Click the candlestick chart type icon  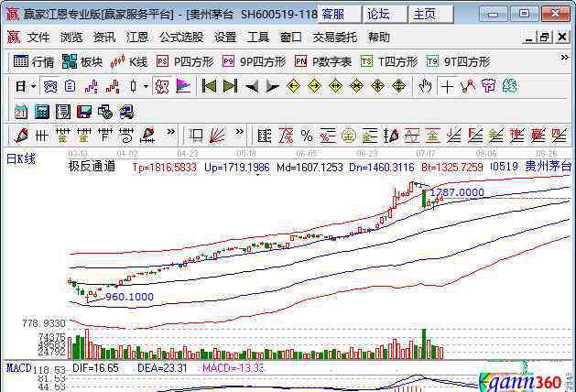point(134,87)
